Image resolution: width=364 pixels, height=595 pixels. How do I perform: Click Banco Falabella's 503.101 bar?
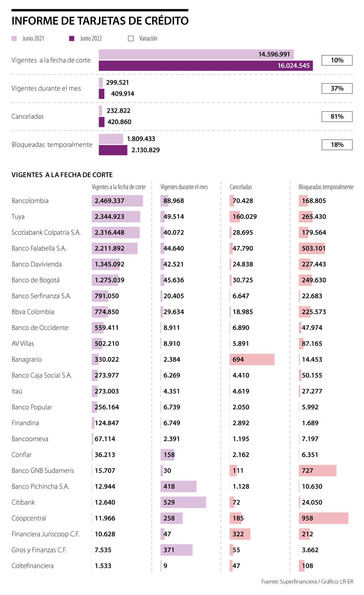coord(312,248)
